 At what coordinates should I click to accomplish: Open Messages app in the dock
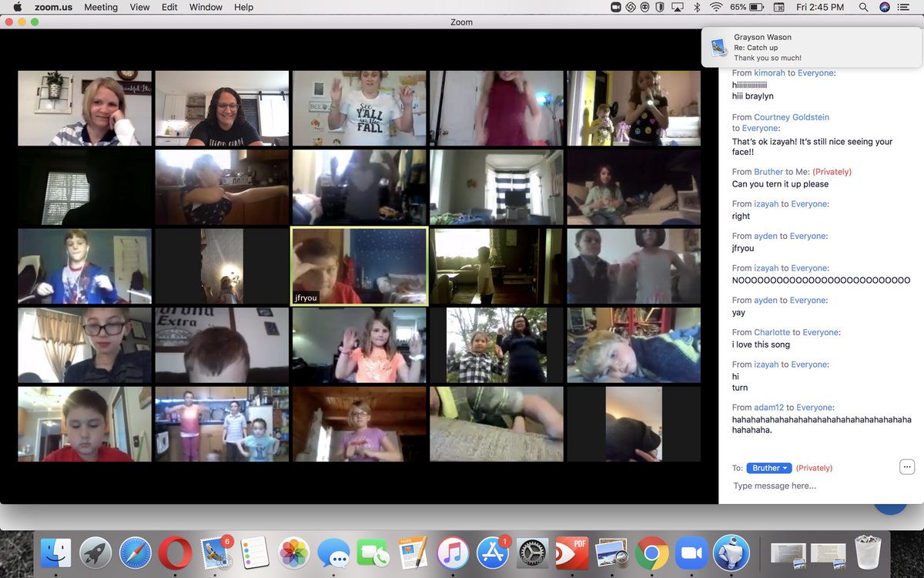334,553
